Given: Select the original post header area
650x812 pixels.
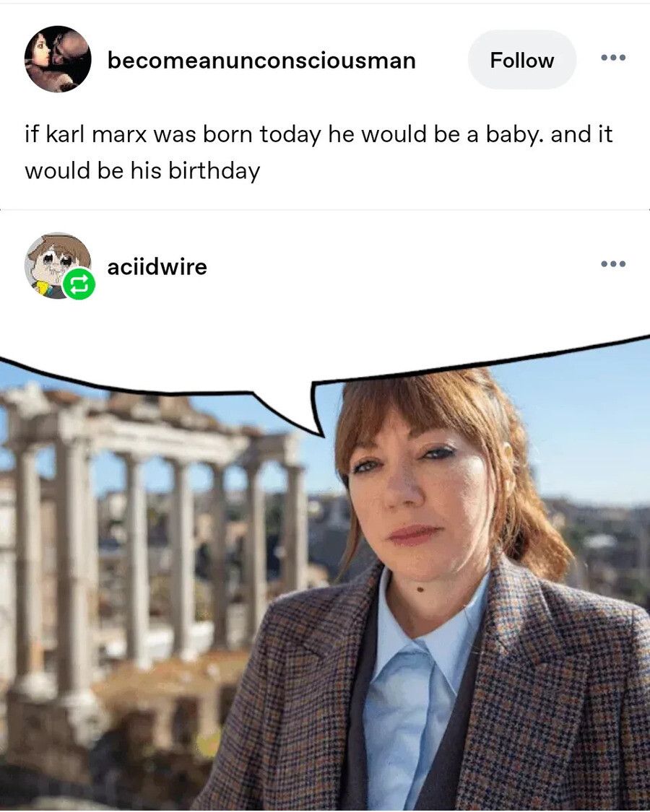Looking at the screenshot, I should click(x=325, y=60).
